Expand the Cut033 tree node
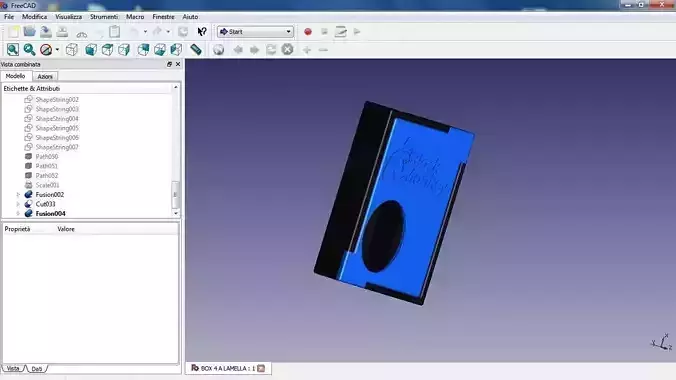This screenshot has height=380, width=676. pos(18,204)
